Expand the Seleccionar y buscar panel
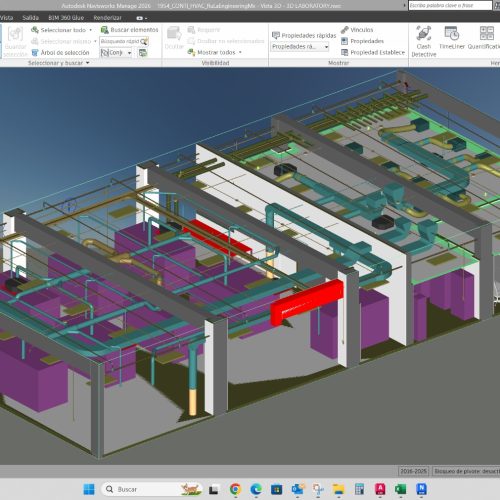Viewport: 500px width, 500px height. [x=59, y=63]
